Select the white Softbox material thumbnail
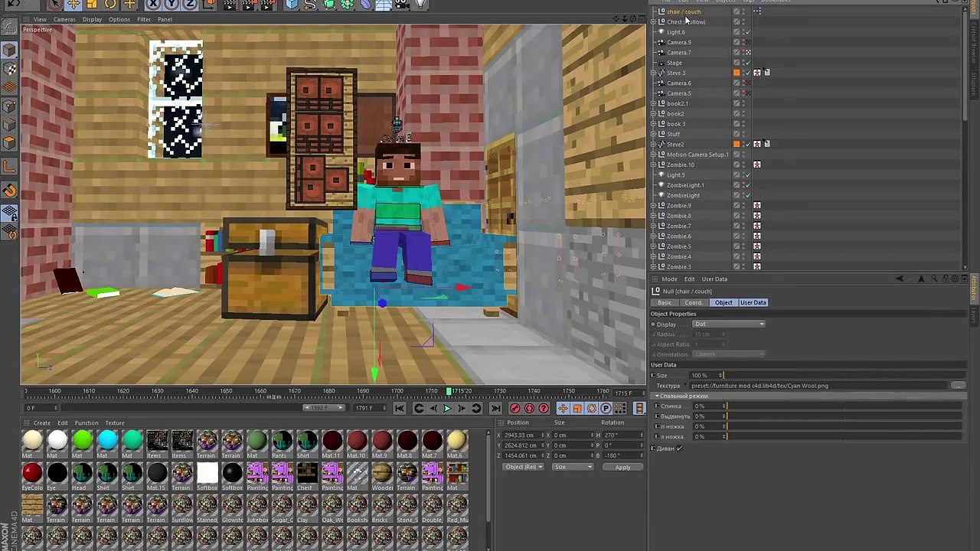Image resolution: width=980 pixels, height=551 pixels. [207, 475]
